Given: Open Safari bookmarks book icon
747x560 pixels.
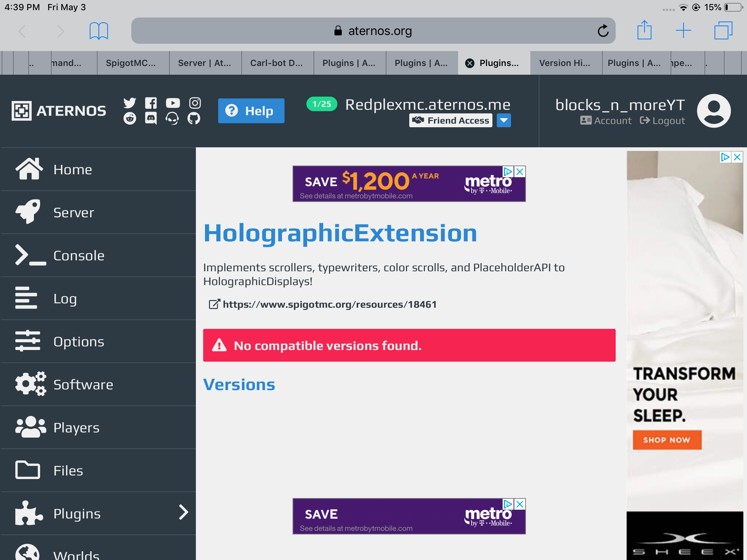Looking at the screenshot, I should tap(99, 31).
